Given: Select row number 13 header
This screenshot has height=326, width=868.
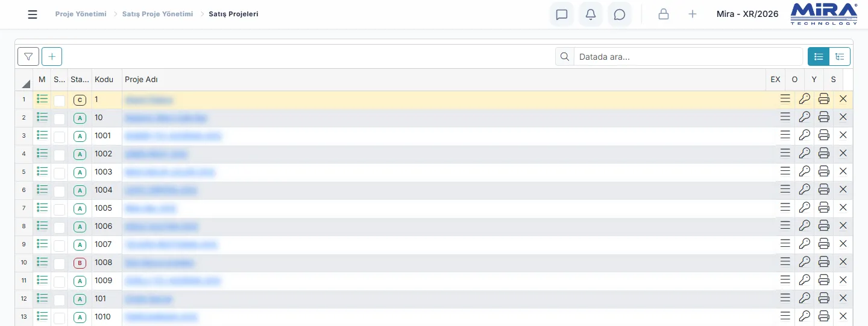Looking at the screenshot, I should (x=24, y=316).
